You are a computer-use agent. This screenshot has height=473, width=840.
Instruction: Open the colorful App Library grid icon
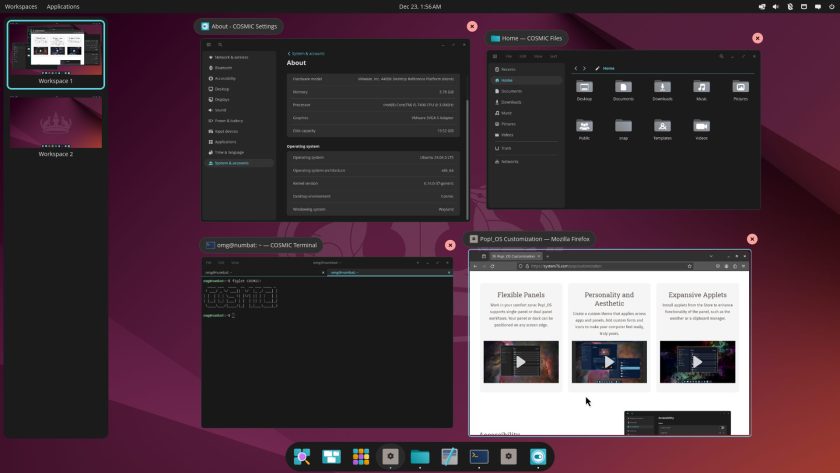tap(361, 456)
